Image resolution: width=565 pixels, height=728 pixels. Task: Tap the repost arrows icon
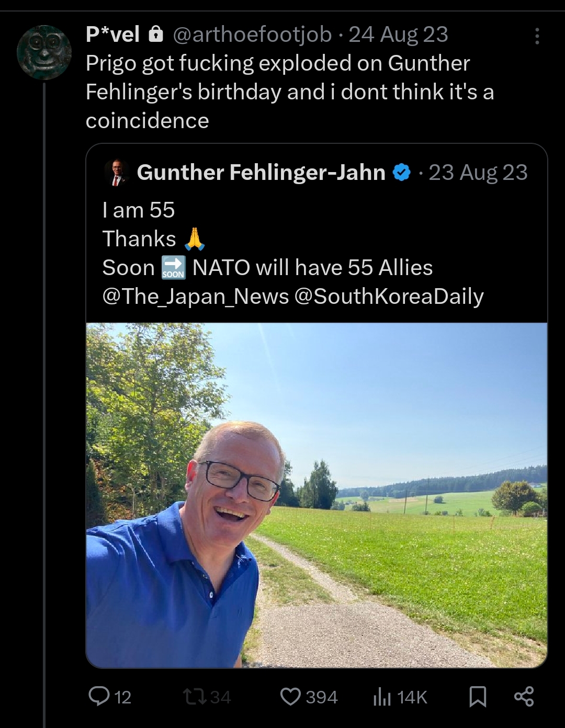point(194,696)
